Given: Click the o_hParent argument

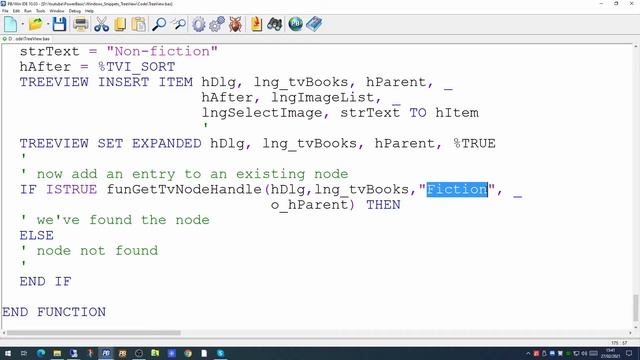Looking at the screenshot, I should (309, 205).
